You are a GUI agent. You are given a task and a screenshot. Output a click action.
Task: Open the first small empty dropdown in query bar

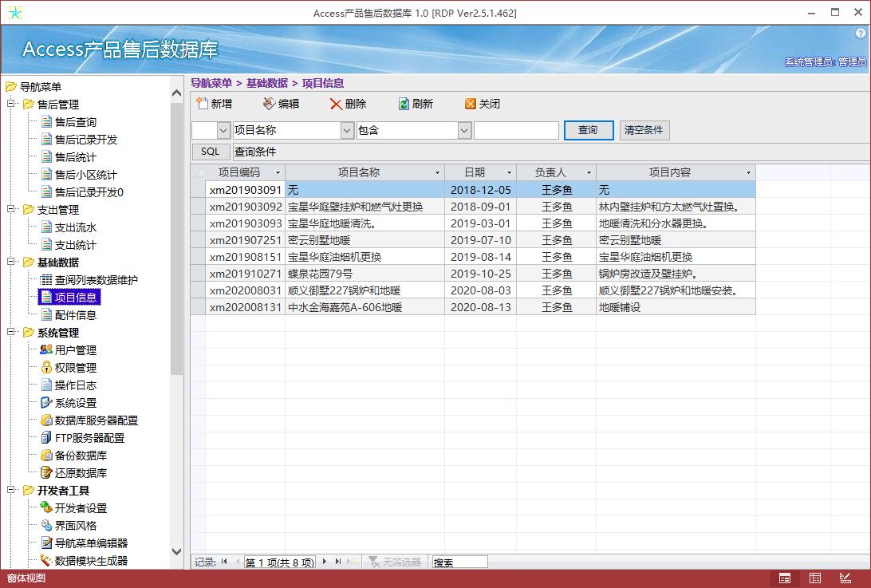(x=223, y=131)
